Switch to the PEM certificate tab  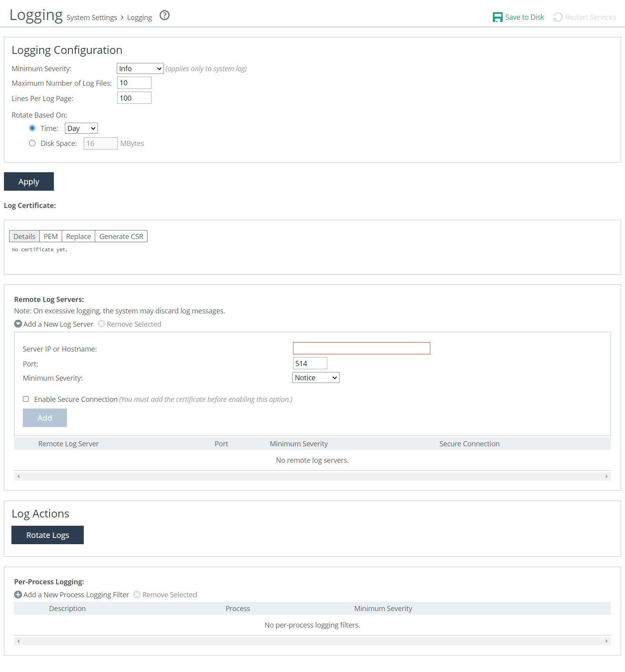click(x=51, y=236)
